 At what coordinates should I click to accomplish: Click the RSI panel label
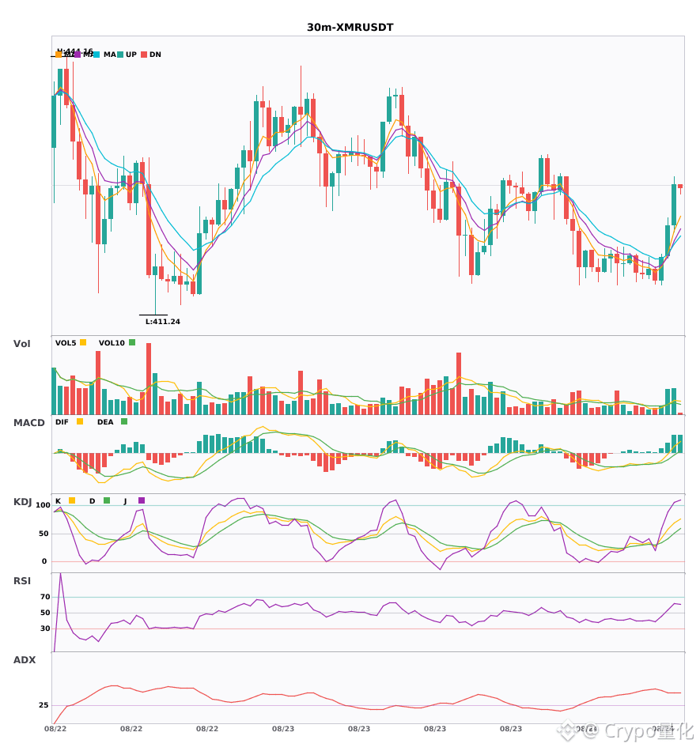coord(22,581)
